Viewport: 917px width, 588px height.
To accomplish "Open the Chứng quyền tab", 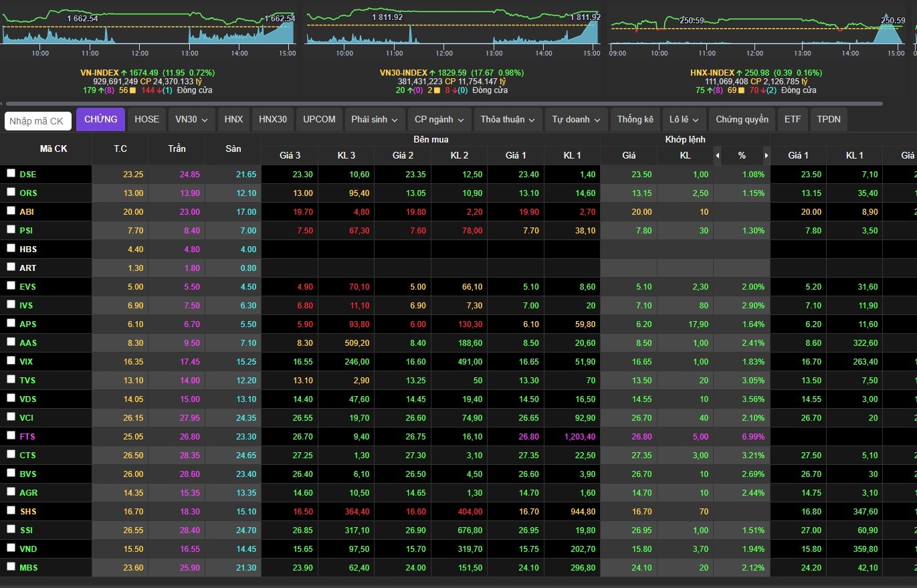I will (742, 120).
